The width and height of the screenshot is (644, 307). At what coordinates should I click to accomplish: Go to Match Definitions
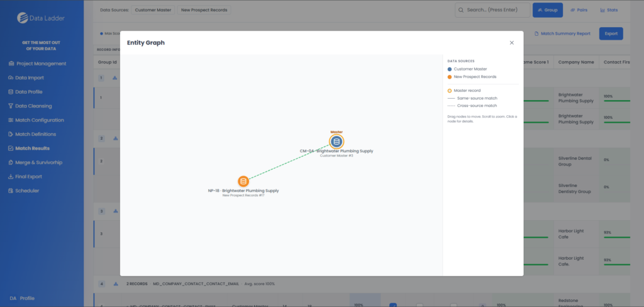tap(32, 134)
